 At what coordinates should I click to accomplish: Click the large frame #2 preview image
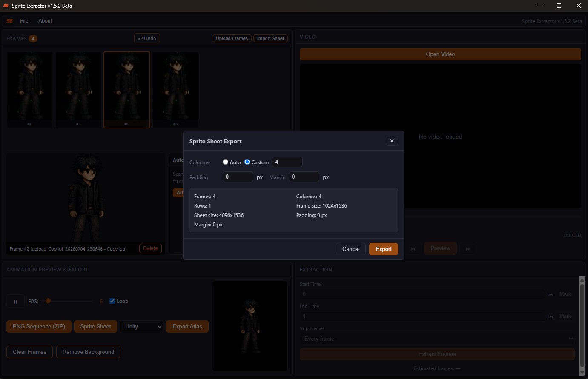86,198
